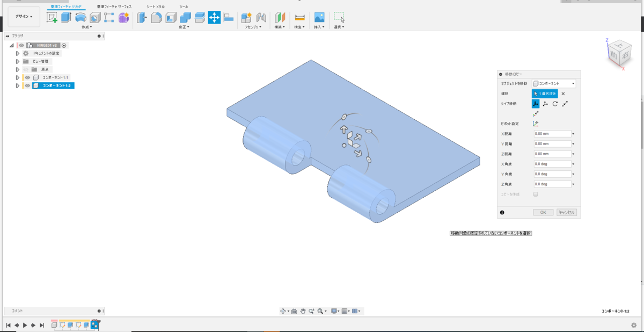Activate HINGE01 v2 radio button
This screenshot has height=332, width=644.
(x=64, y=46)
